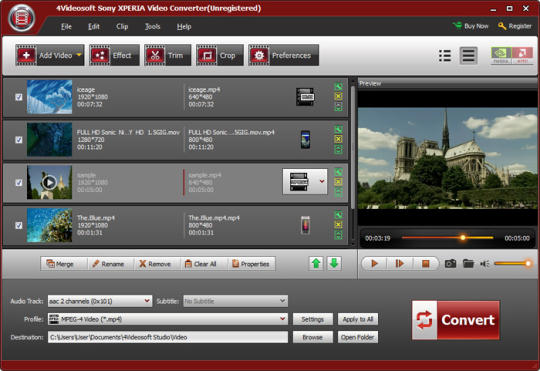The height and width of the screenshot is (371, 540).
Task: Click the yellow X icon in FULL HD Sonic row
Action: (338, 139)
